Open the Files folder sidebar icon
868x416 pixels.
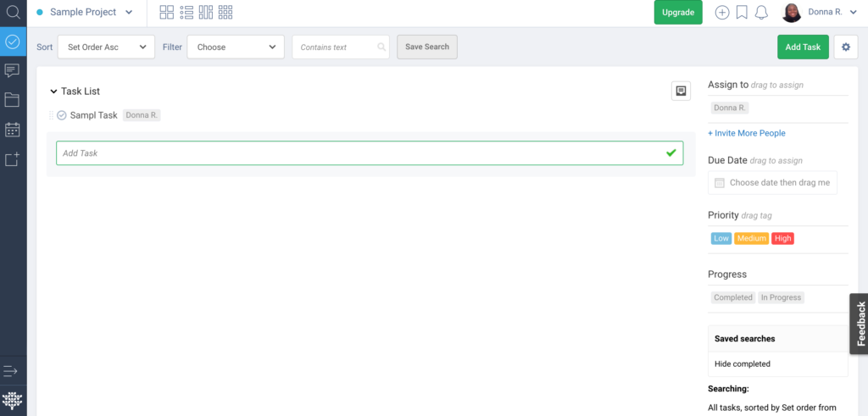[x=12, y=100]
